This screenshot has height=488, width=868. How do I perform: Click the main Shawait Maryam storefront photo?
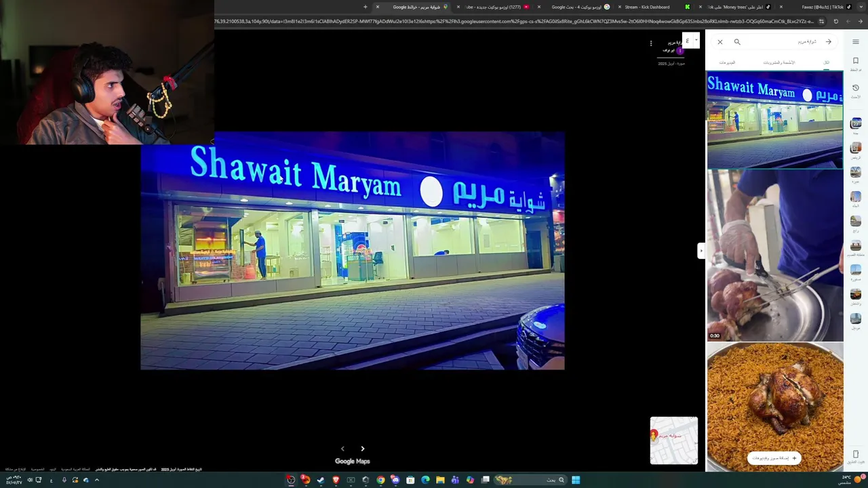353,251
